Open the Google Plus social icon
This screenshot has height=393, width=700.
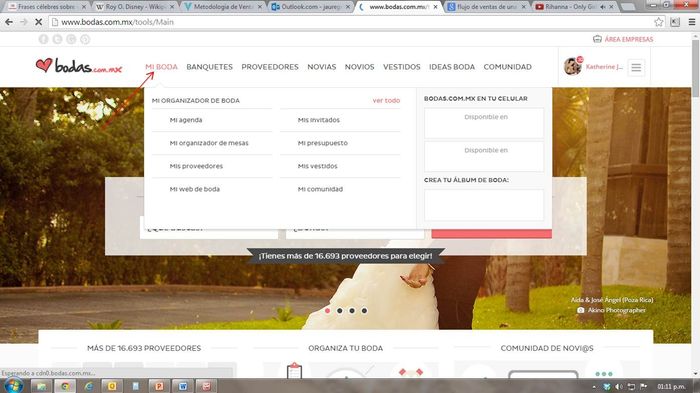pos(71,39)
